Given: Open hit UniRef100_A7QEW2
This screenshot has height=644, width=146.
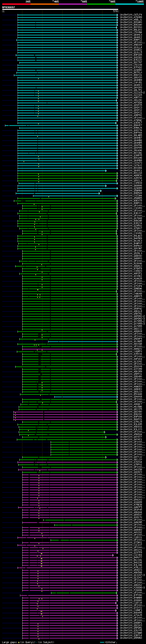Looking at the screenshot, I should click(131, 120).
